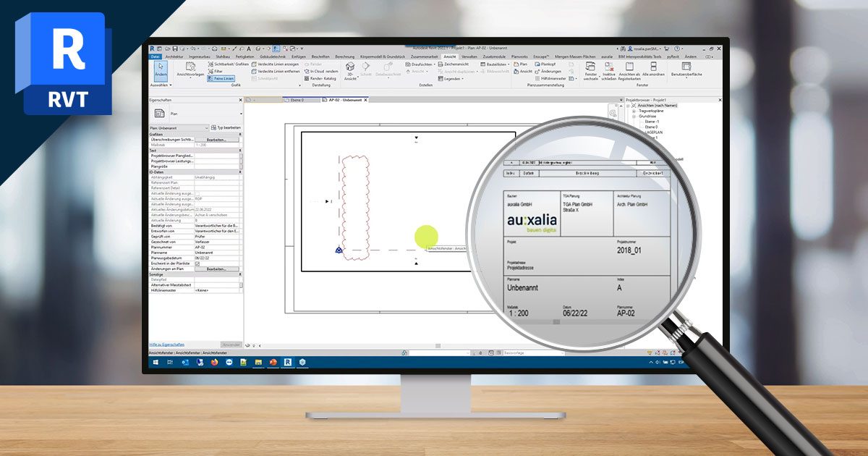Open Hilfe zu Eigenschaften link
This screenshot has height=456, width=868.
[166, 345]
